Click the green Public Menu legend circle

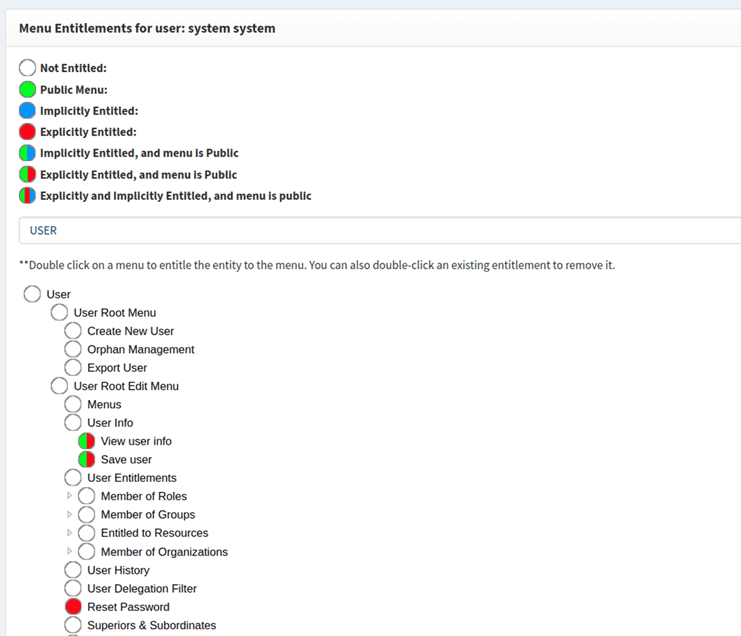point(28,90)
